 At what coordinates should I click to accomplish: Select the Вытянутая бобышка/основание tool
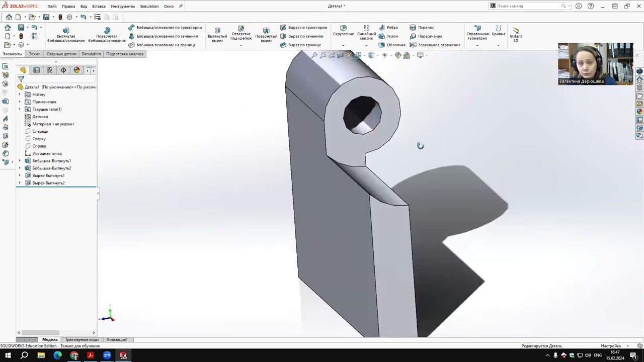(66, 35)
